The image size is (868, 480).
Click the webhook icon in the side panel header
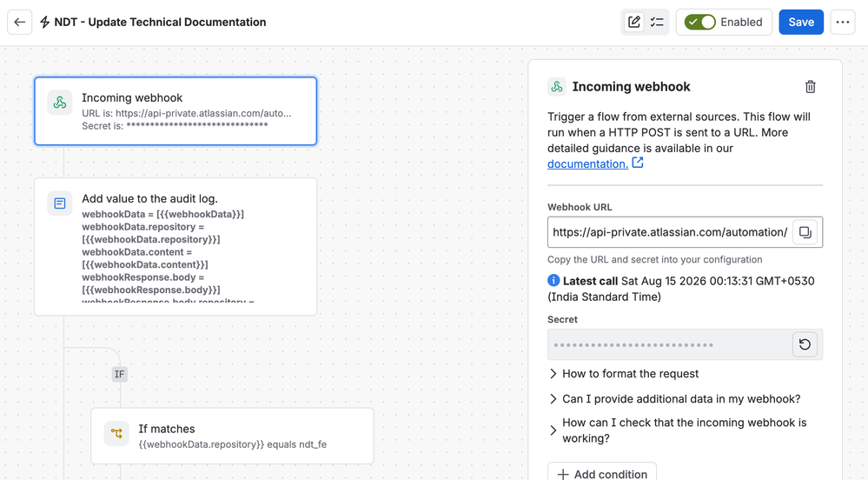pyautogui.click(x=557, y=87)
